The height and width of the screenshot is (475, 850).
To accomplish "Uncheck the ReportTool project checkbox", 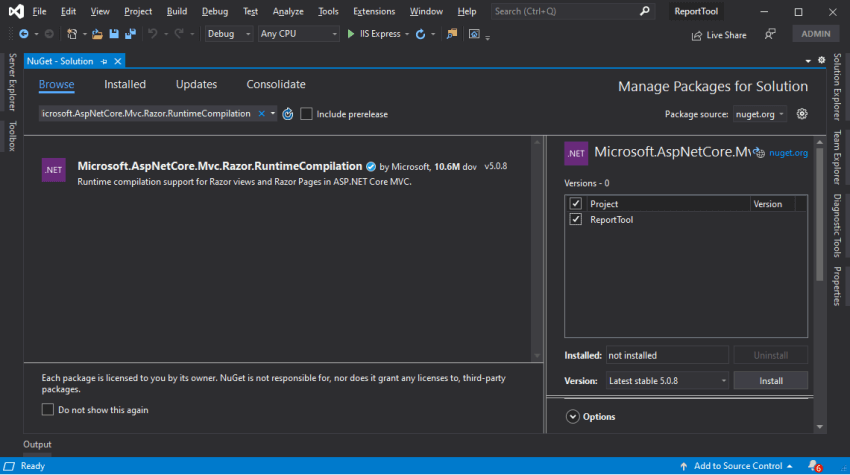I will coord(576,219).
